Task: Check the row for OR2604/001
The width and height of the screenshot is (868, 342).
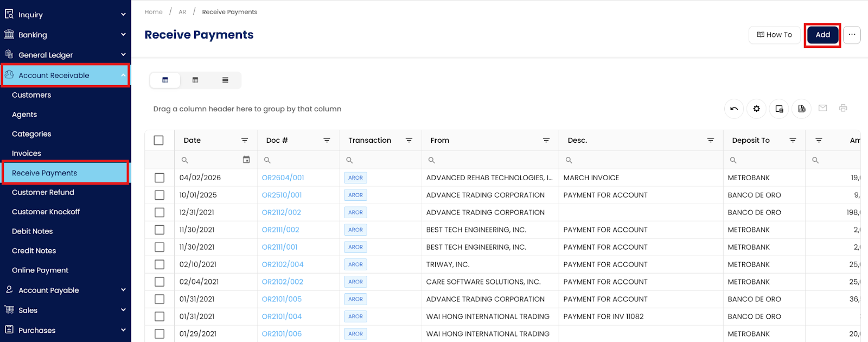Action: [159, 178]
